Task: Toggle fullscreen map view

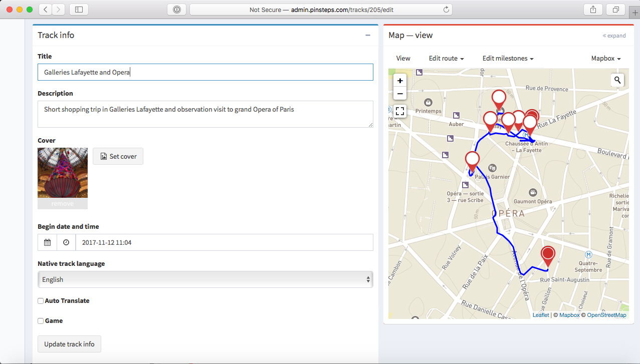Action: pos(399,111)
